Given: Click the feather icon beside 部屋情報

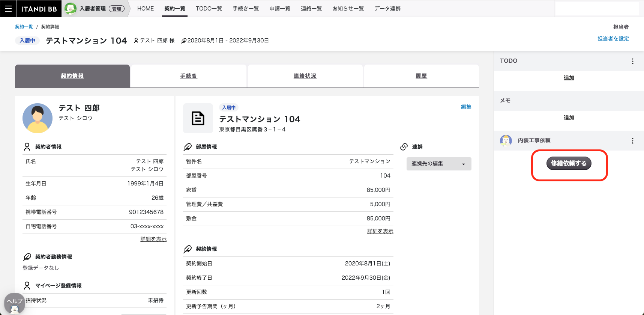Looking at the screenshot, I should [188, 147].
